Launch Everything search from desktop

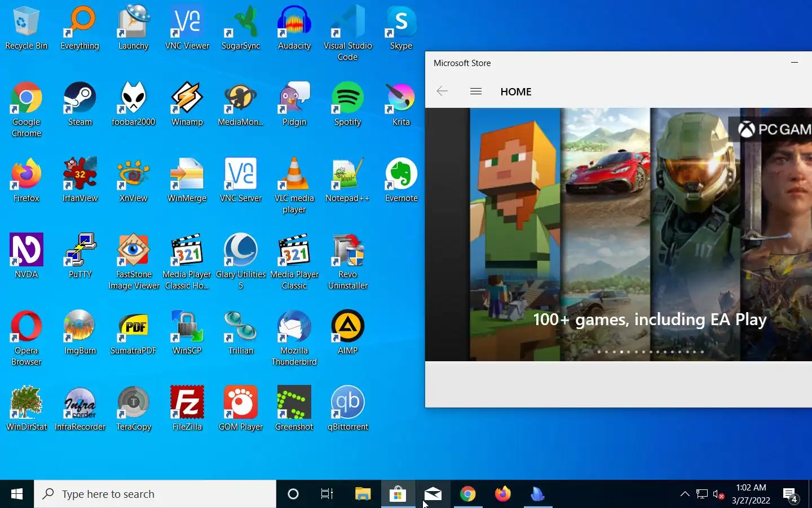coord(80,29)
